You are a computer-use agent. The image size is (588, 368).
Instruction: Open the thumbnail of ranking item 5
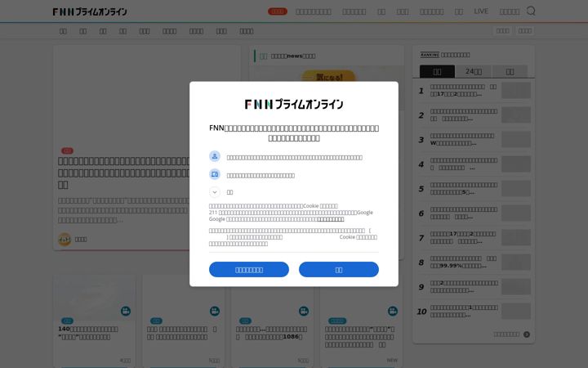516,189
